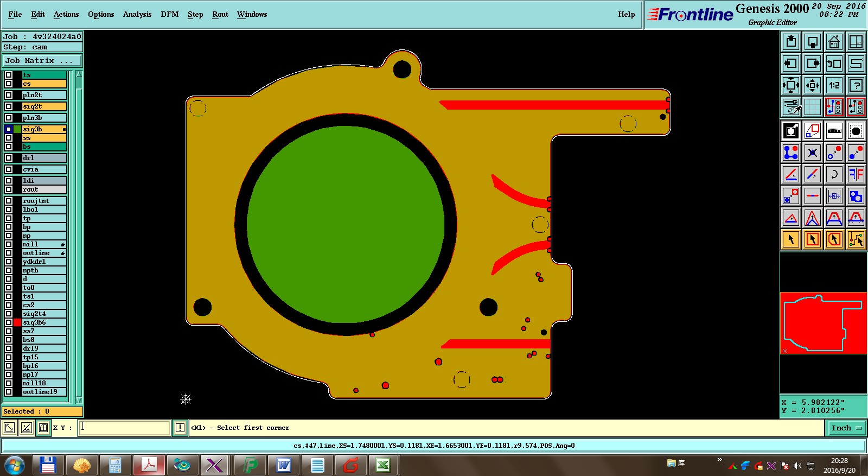Open the display settings wrench-and-palette icon
Viewport: 868px width, 476px height.
791,107
